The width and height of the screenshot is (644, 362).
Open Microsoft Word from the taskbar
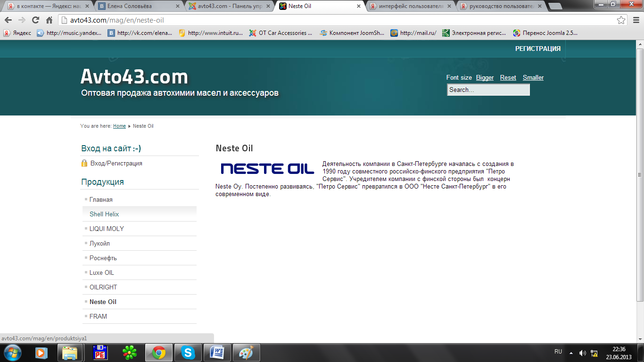click(x=217, y=353)
